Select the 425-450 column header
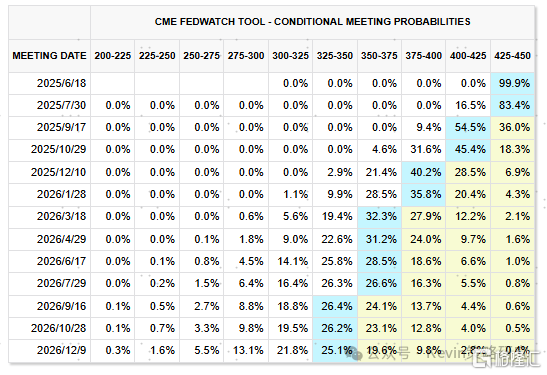 (x=512, y=56)
